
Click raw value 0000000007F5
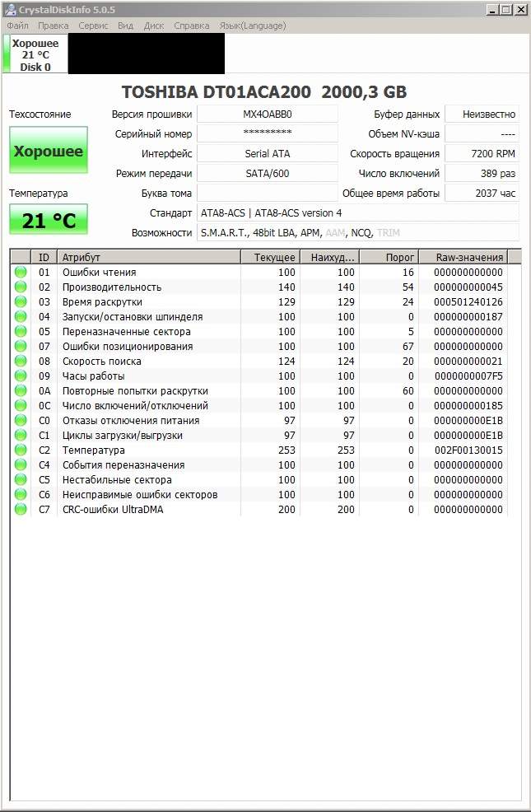pos(468,376)
